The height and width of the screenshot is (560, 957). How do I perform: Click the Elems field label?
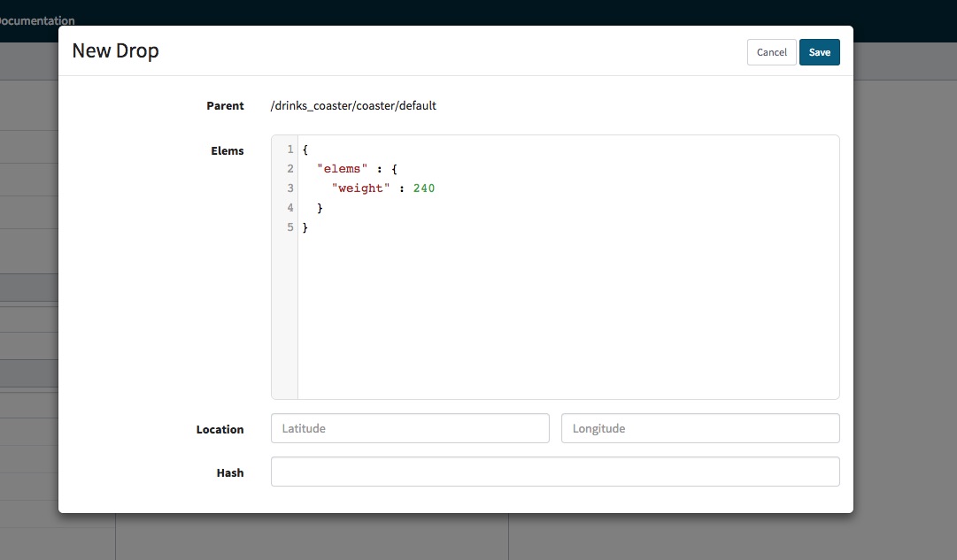(227, 150)
